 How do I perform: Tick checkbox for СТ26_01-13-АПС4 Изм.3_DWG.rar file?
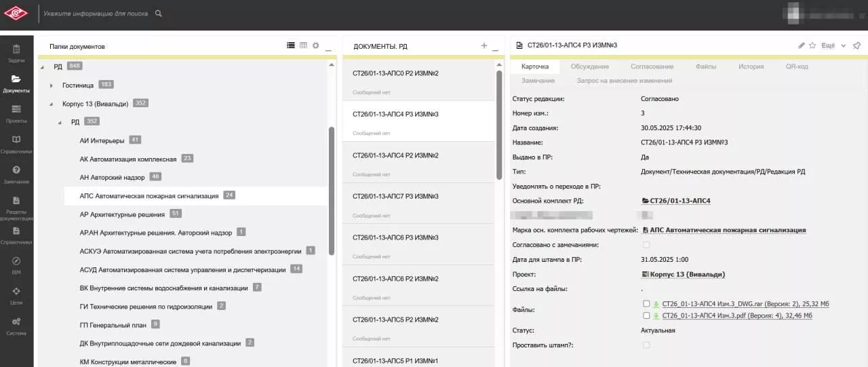(x=646, y=304)
